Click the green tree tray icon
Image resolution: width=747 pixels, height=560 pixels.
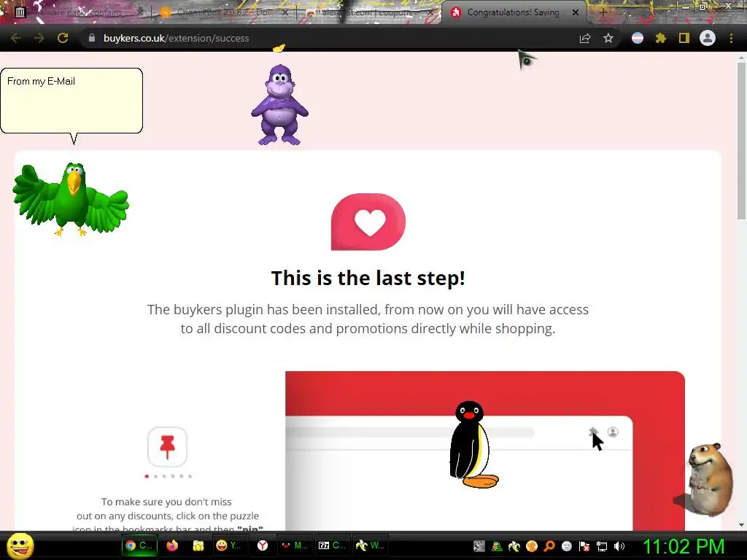click(x=496, y=546)
